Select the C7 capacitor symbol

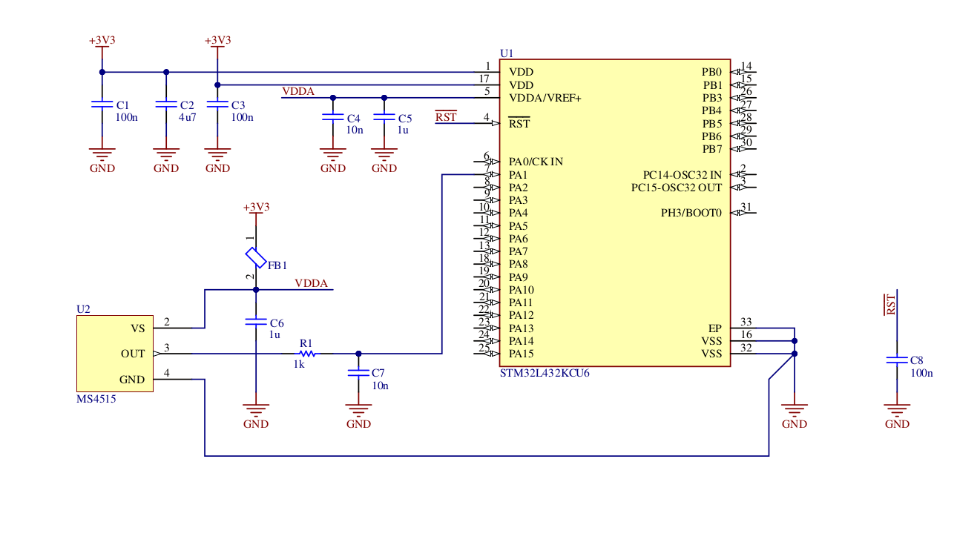click(358, 374)
